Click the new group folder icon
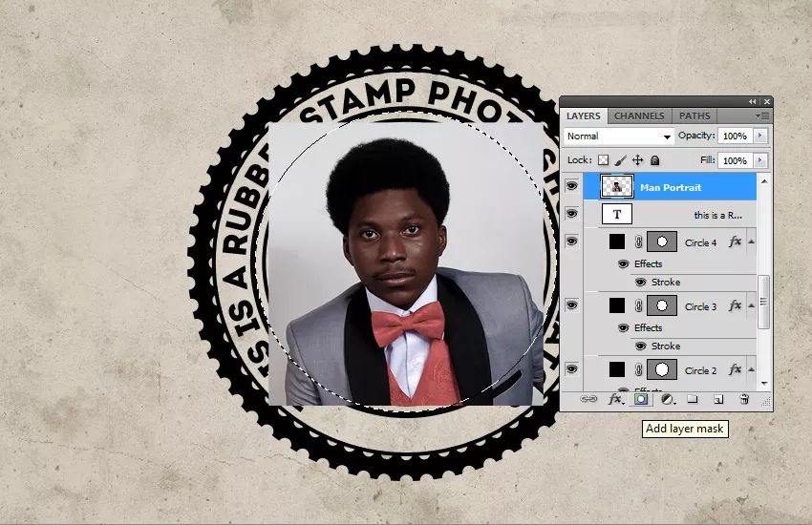Viewport: 812px width, 525px height. (x=693, y=399)
